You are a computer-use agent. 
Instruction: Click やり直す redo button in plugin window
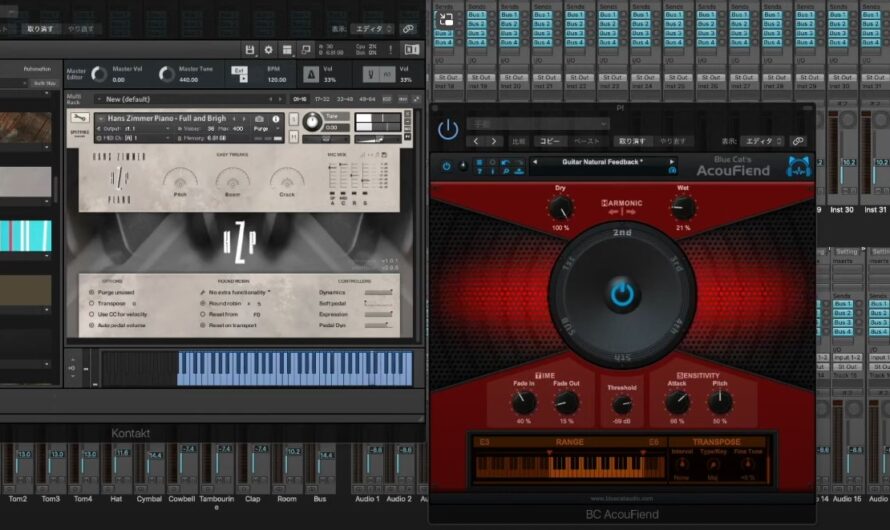click(673, 141)
